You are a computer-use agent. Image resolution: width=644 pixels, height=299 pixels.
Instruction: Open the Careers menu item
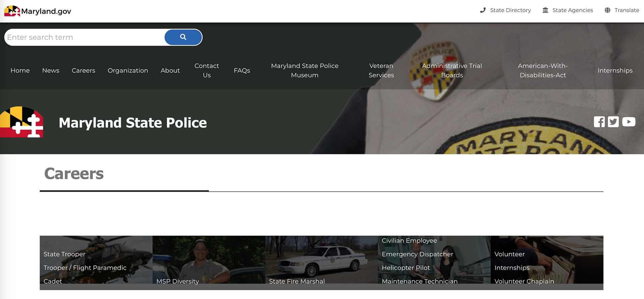click(x=84, y=70)
